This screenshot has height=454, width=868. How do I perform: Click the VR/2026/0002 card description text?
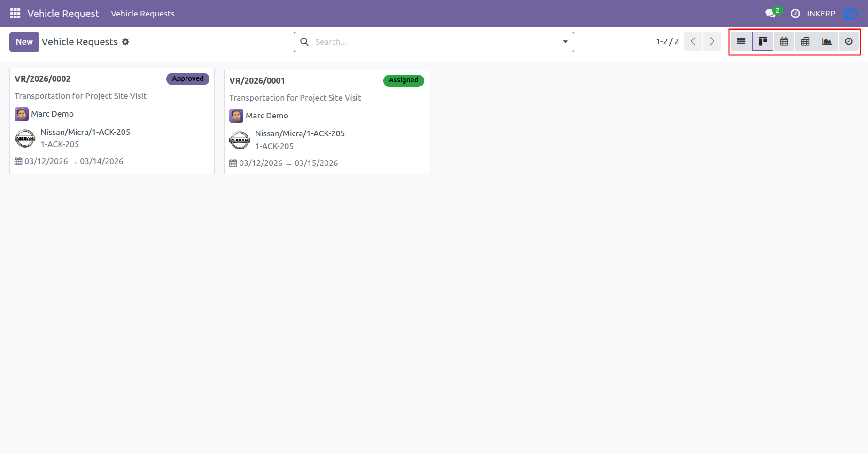pos(80,96)
